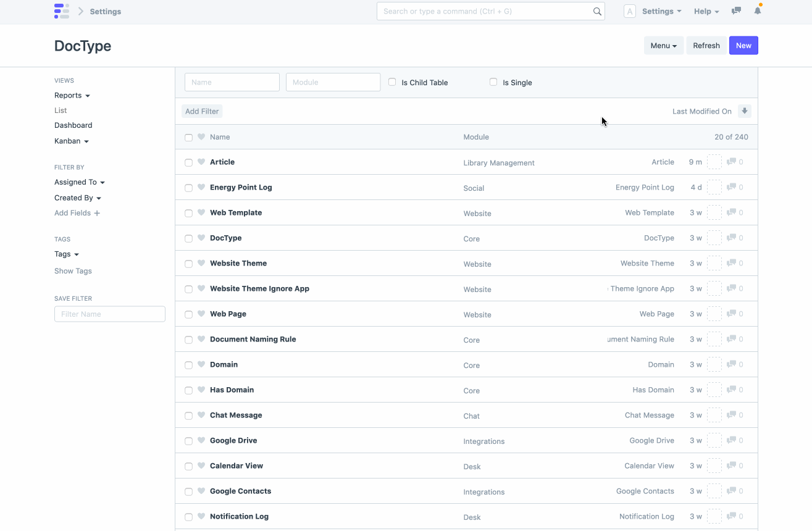Viewport: 812px width, 531px height.
Task: Open the notifications bell
Action: pos(758,11)
